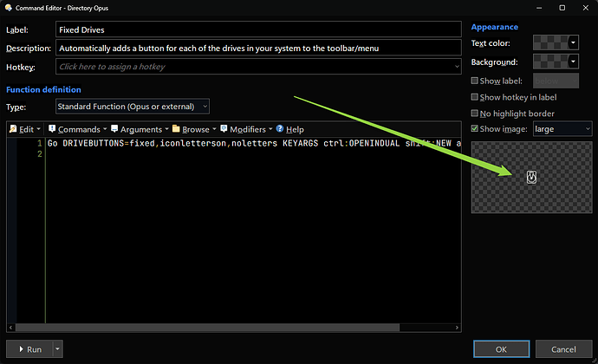Click line number 2 in the editor
Screen dimensions: 598x364
pyautogui.click(x=40, y=153)
